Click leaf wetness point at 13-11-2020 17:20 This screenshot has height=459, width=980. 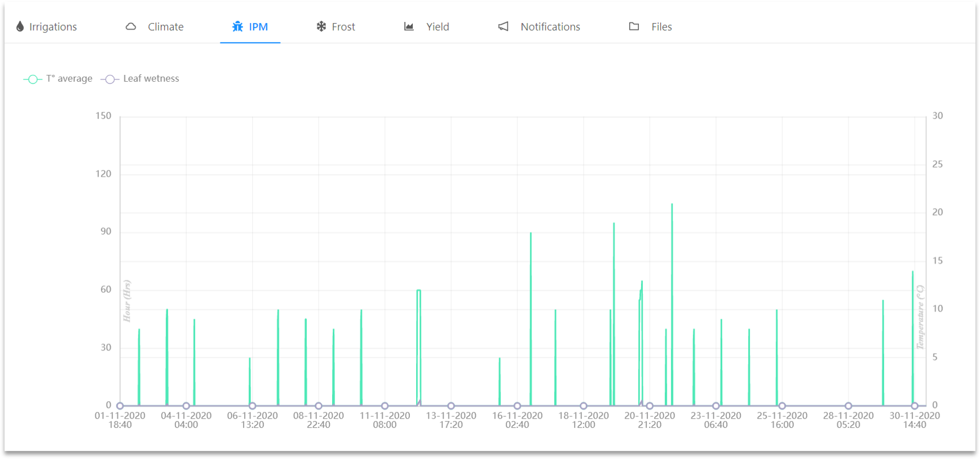tap(451, 406)
